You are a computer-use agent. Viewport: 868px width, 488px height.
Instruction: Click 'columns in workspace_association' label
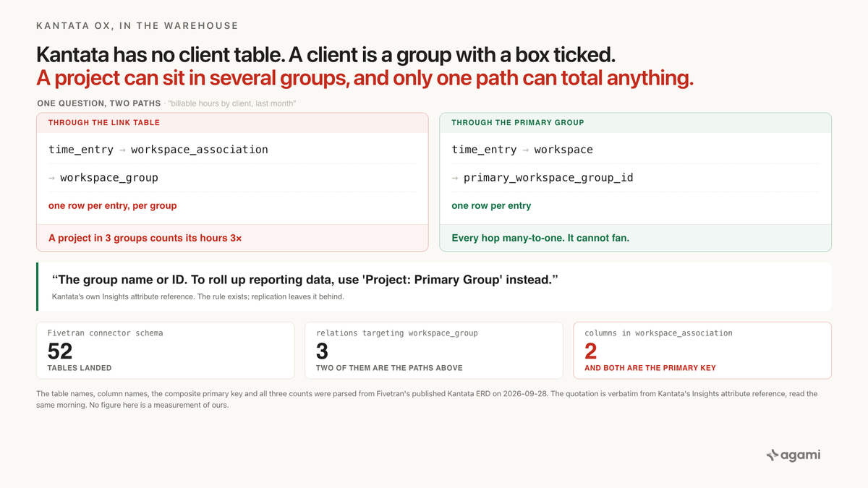[658, 333]
